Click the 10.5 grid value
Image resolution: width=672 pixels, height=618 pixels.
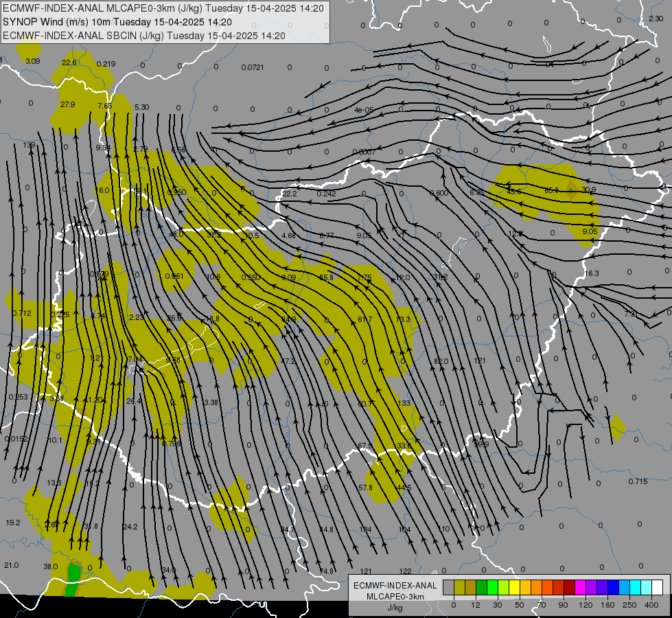click(x=252, y=236)
